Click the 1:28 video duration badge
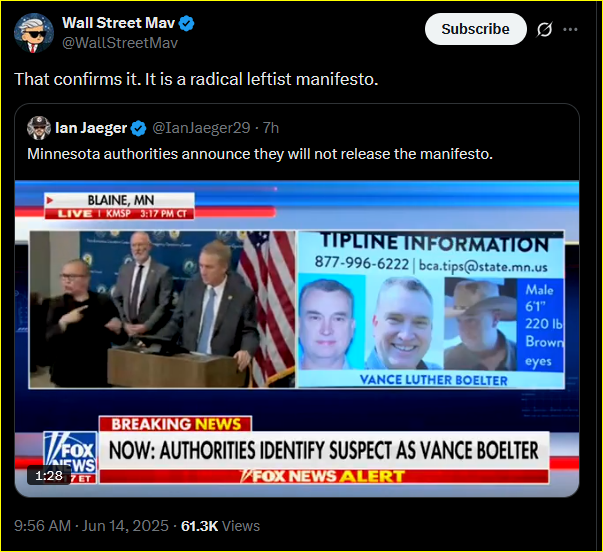Screen dimensions: 603x552 (49, 475)
